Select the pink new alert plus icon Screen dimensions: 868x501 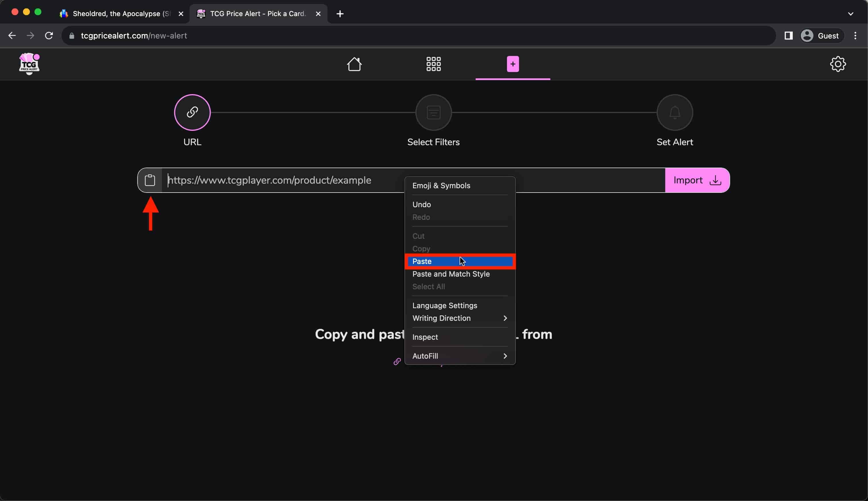click(512, 64)
